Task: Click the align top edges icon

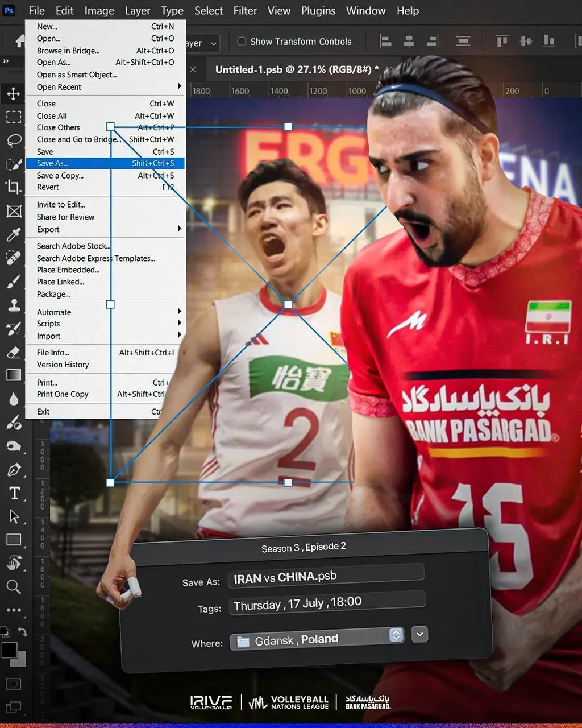Action: 502,41
